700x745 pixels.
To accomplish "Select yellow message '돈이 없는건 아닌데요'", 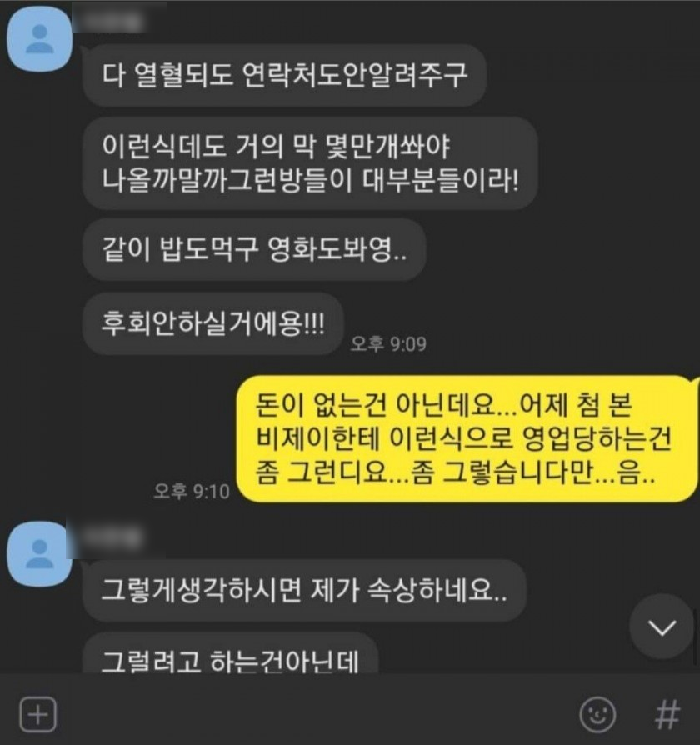I will click(467, 438).
